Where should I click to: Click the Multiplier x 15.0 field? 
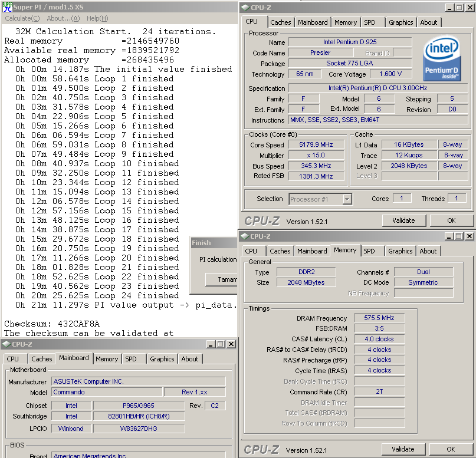316,155
